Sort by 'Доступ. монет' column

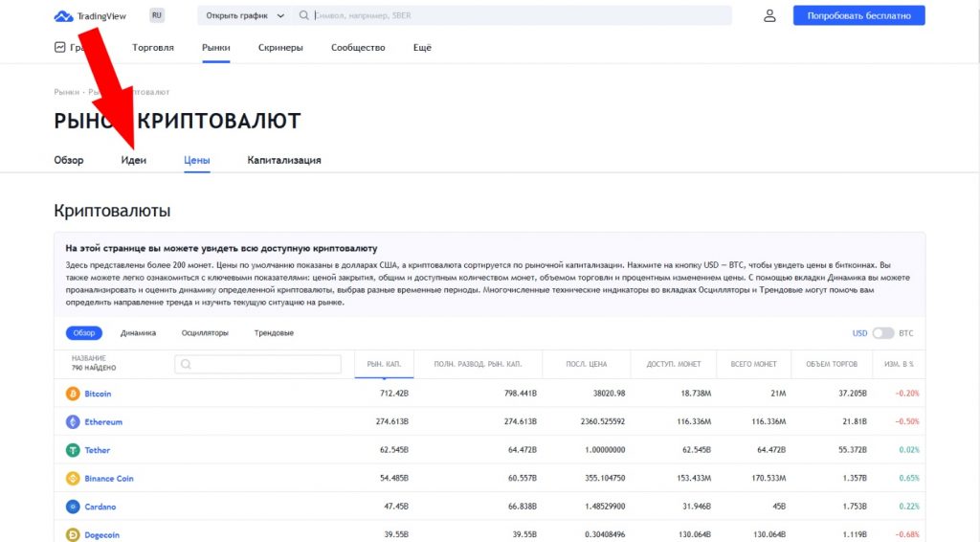click(x=674, y=364)
